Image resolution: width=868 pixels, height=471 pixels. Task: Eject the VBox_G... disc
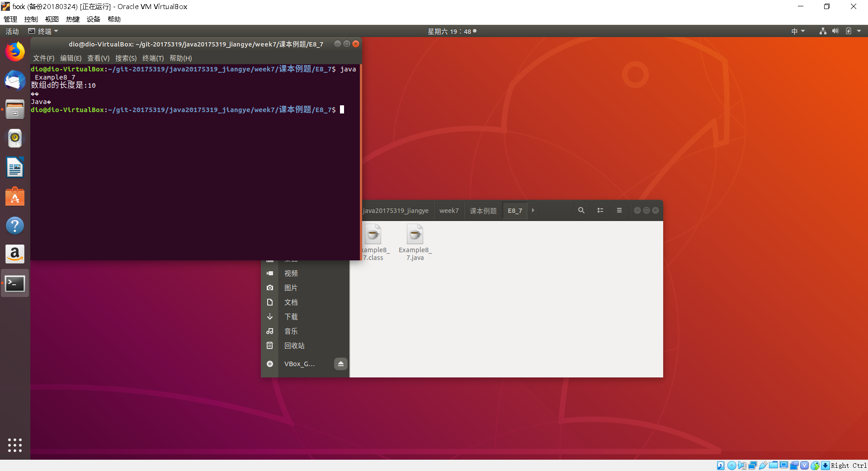[x=341, y=364]
